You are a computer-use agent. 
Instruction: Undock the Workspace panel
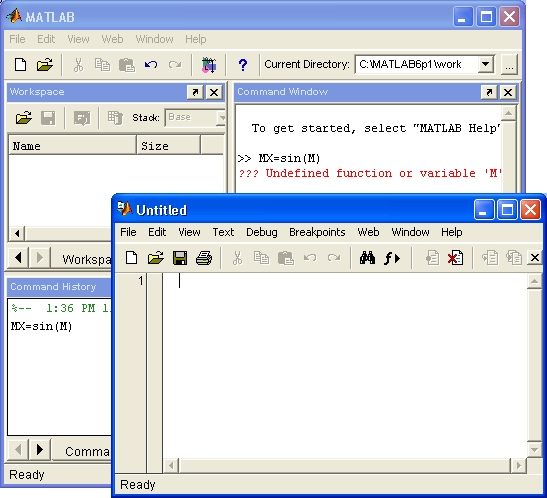click(x=195, y=92)
